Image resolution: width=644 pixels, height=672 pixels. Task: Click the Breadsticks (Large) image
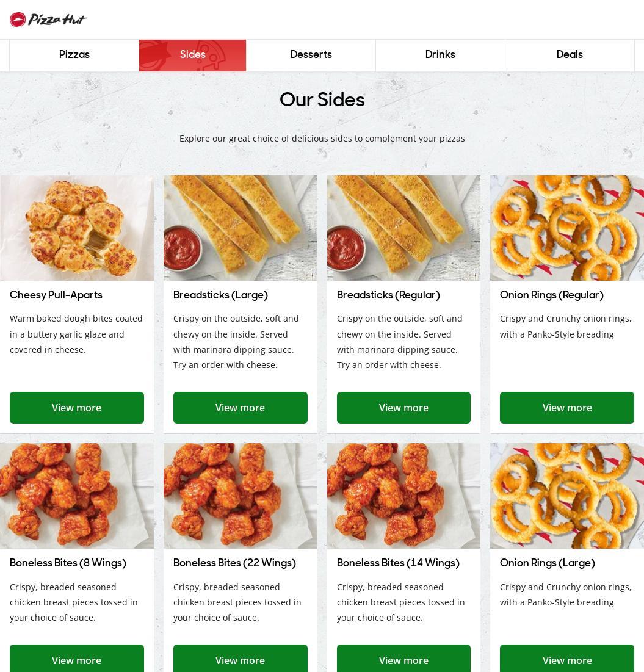pos(240,228)
